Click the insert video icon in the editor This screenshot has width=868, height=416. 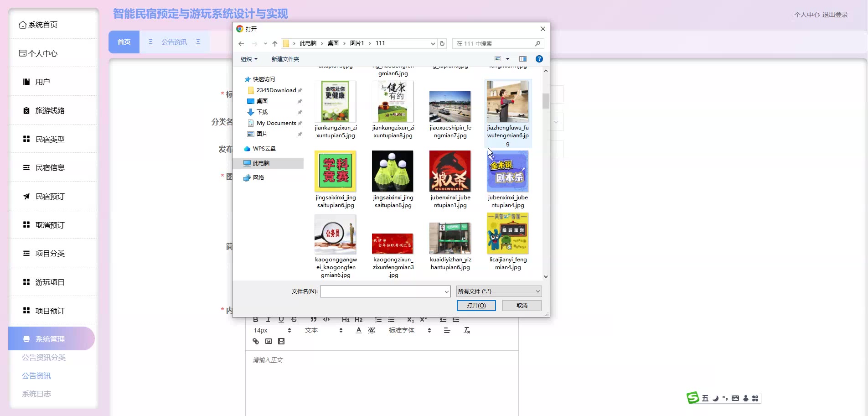[x=281, y=341]
